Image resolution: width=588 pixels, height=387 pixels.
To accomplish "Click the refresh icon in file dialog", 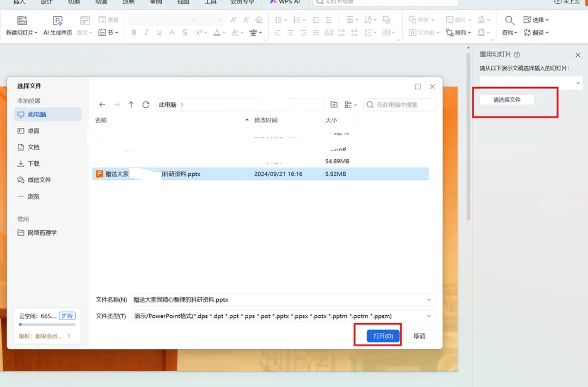I will coord(146,105).
